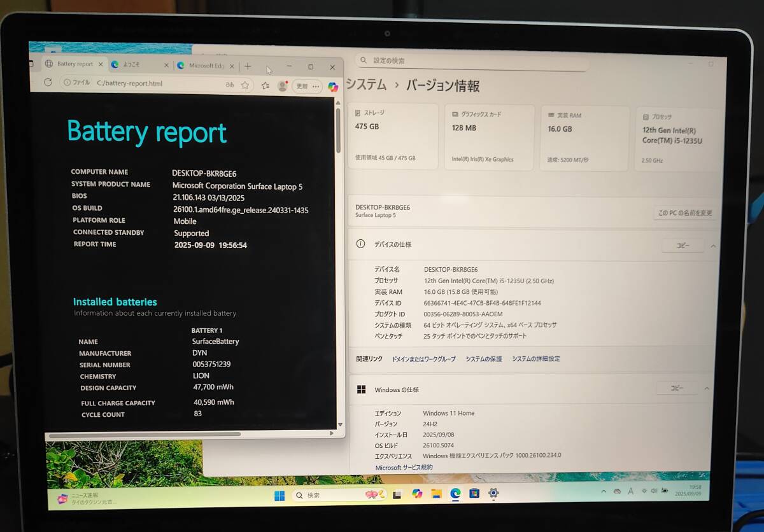Click the Windows logo in Windows の仕様
Image resolution: width=764 pixels, height=532 pixels.
pyautogui.click(x=361, y=389)
